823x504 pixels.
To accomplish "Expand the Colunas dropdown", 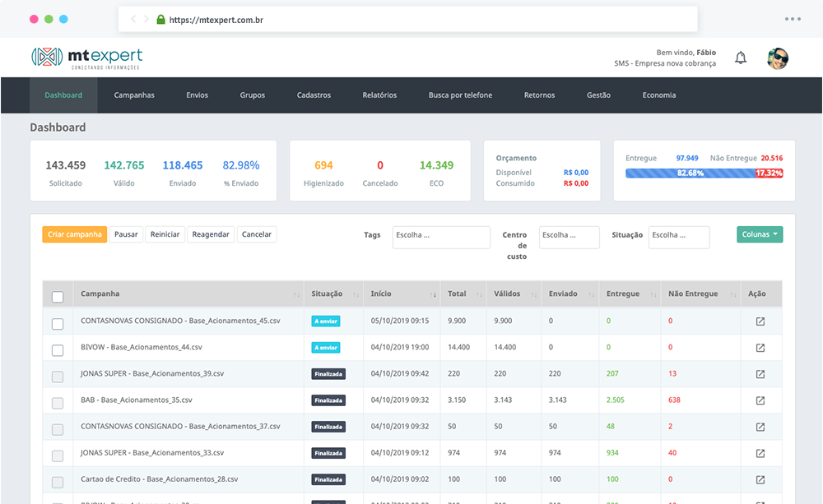I will pos(759,235).
